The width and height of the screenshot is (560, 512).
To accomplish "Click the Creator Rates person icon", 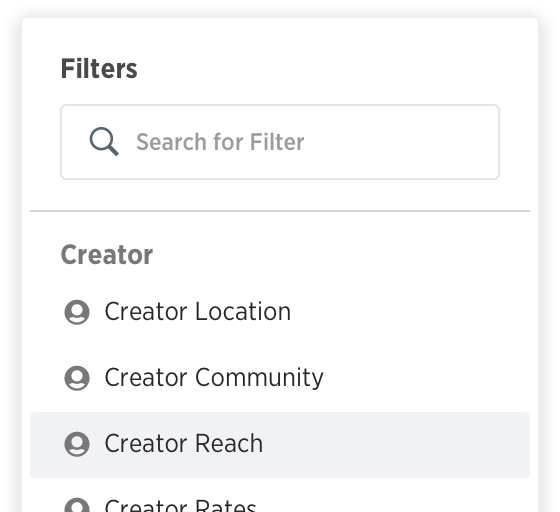I will [x=77, y=505].
